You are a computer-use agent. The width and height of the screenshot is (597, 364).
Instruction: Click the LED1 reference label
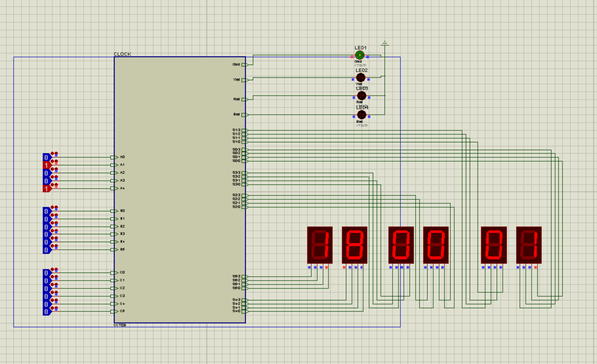[360, 48]
